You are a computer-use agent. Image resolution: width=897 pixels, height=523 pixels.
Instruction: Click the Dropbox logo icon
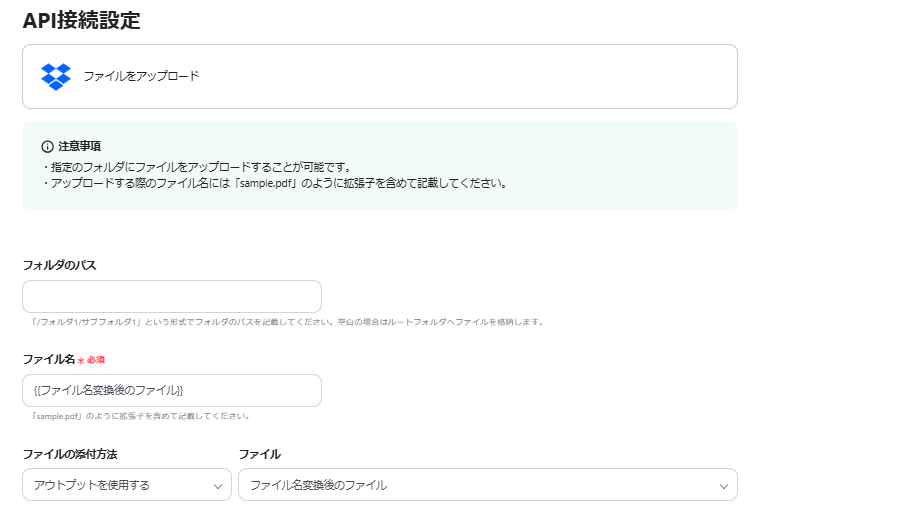coord(56,76)
